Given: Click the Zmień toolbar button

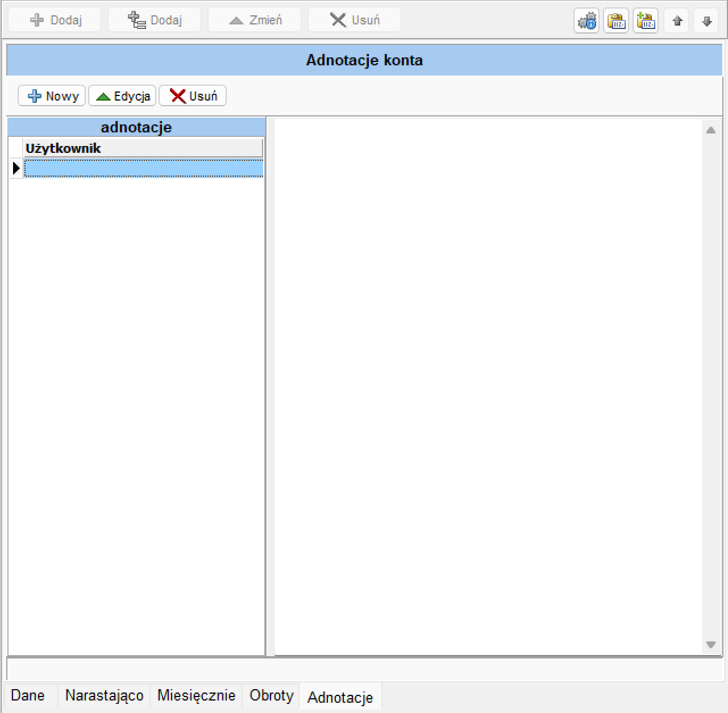Looking at the screenshot, I should (255, 20).
